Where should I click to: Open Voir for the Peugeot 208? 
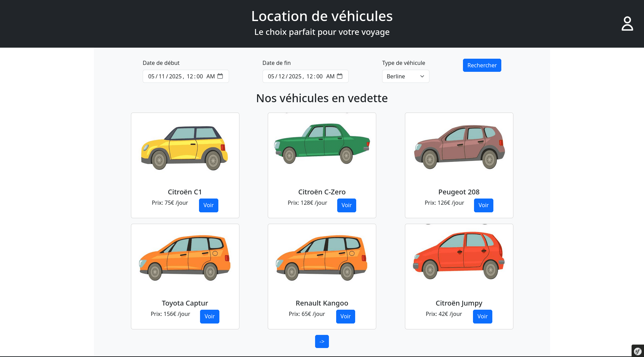(483, 205)
